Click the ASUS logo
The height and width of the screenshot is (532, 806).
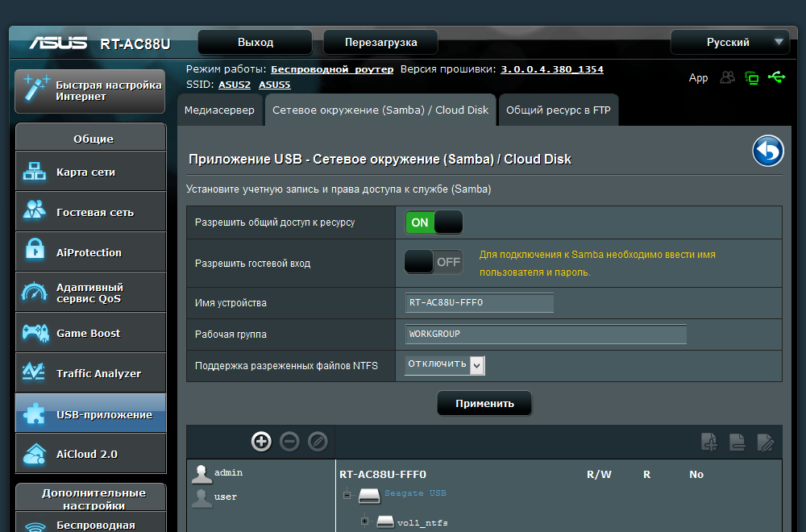point(58,43)
